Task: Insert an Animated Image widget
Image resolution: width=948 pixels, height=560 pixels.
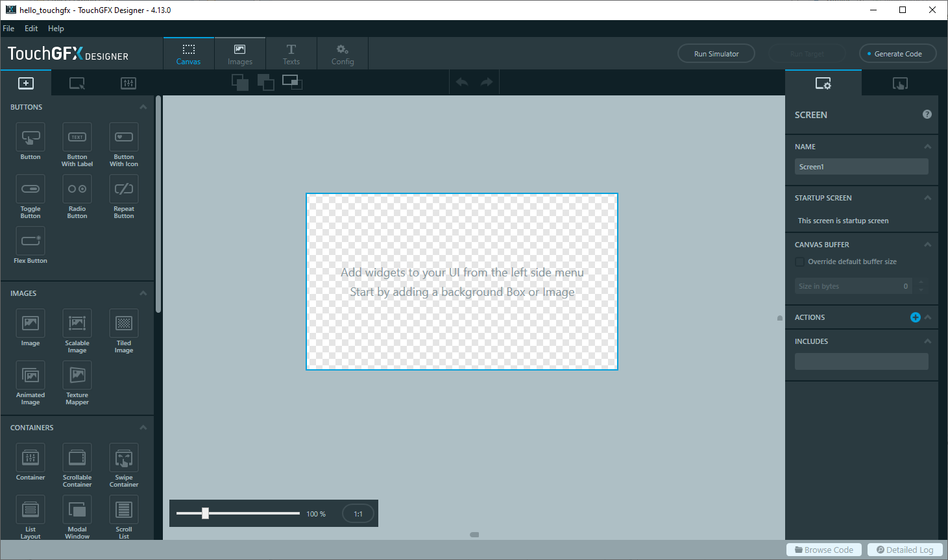Action: coord(30,376)
